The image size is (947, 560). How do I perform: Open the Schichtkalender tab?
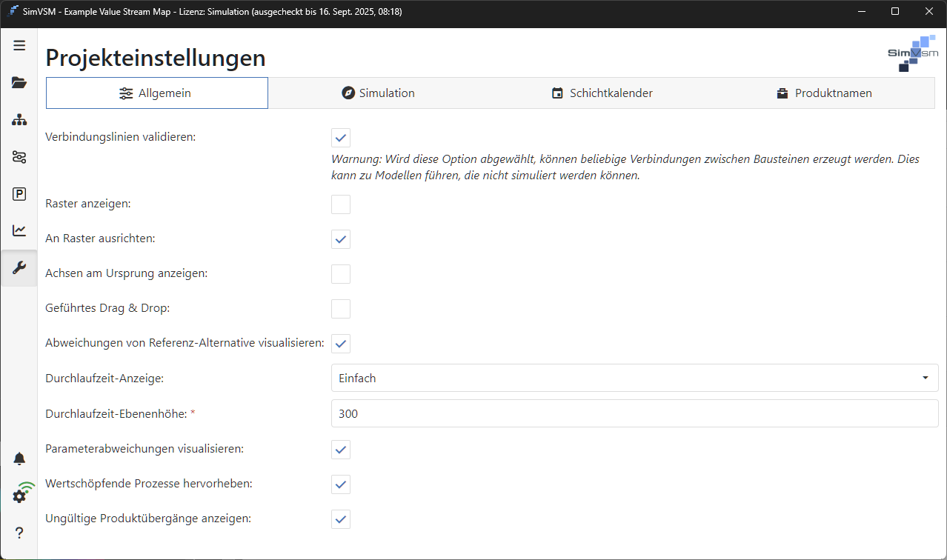[x=602, y=93]
